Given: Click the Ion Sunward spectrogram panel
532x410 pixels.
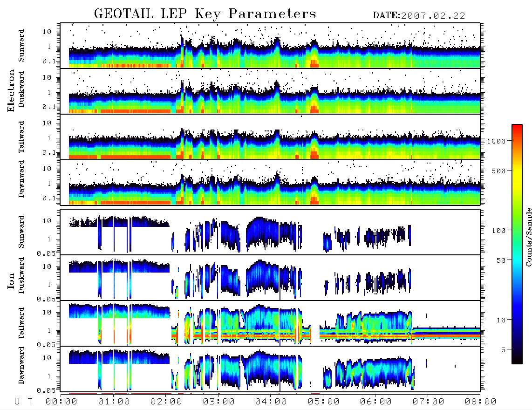Looking at the screenshot, I should click(x=270, y=232).
